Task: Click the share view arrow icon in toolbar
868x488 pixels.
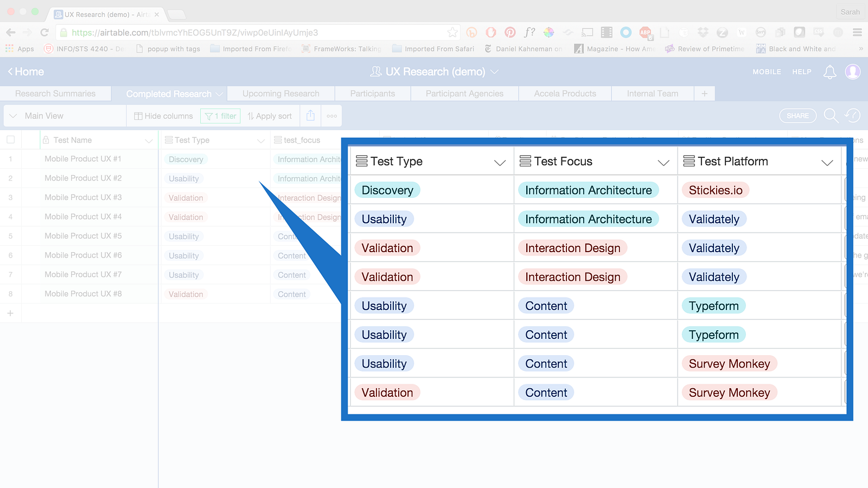Action: [310, 115]
